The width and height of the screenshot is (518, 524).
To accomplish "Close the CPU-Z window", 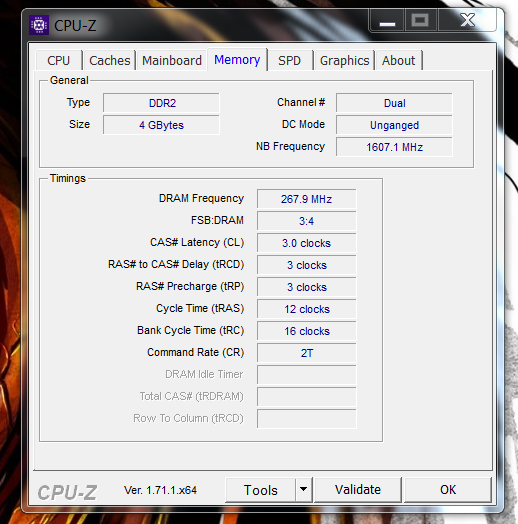I will pyautogui.click(x=467, y=20).
